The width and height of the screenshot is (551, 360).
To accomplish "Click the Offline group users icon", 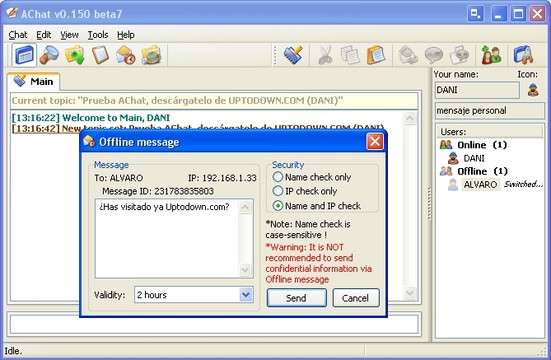I will pyautogui.click(x=446, y=171).
